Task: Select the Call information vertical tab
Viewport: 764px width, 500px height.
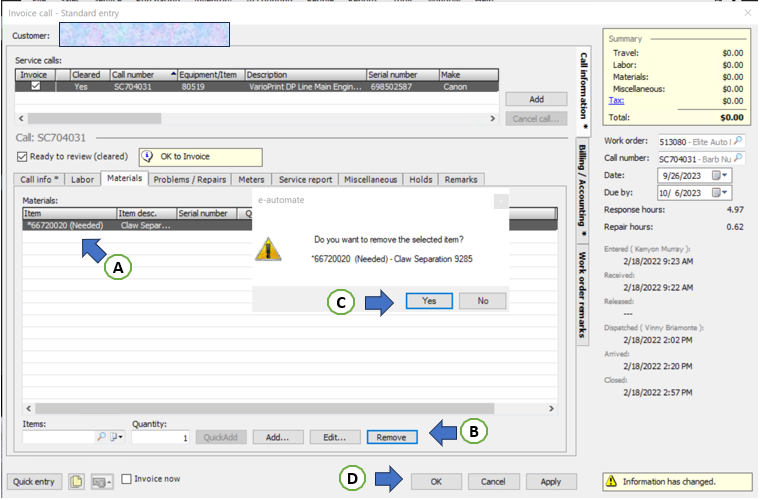Action: tap(583, 92)
